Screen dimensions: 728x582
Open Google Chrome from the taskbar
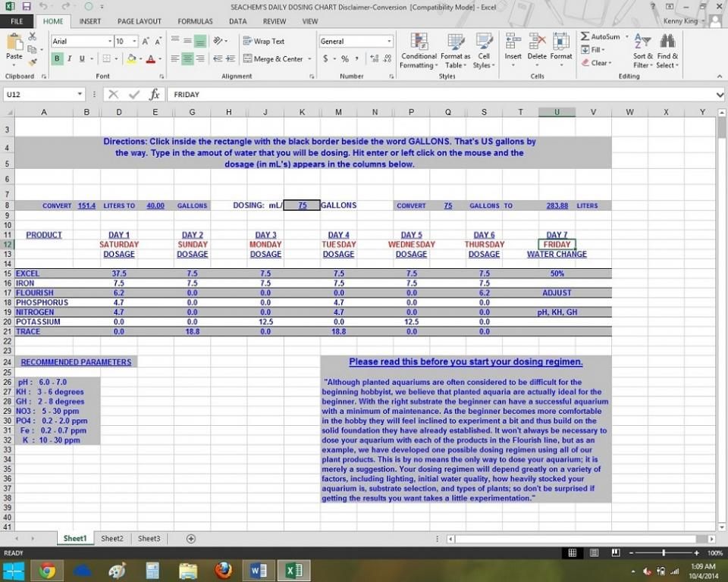pos(47,571)
